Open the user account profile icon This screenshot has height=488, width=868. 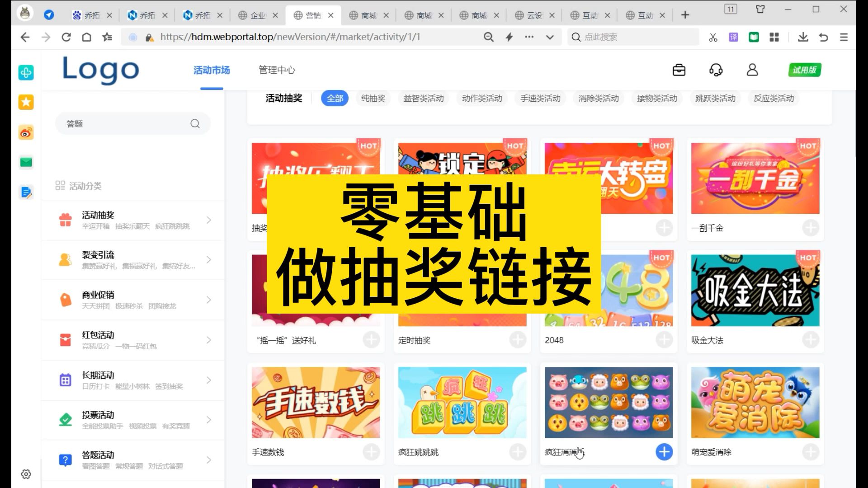coord(752,70)
